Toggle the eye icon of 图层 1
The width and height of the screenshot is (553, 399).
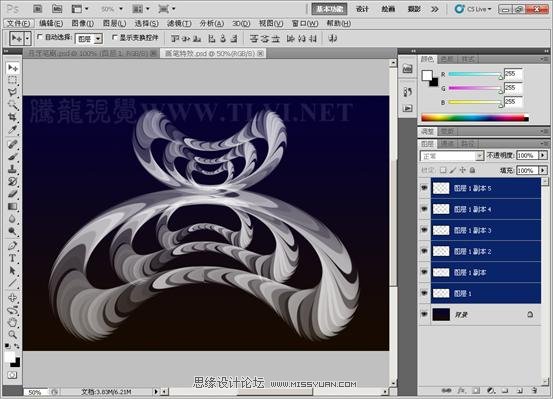(424, 293)
